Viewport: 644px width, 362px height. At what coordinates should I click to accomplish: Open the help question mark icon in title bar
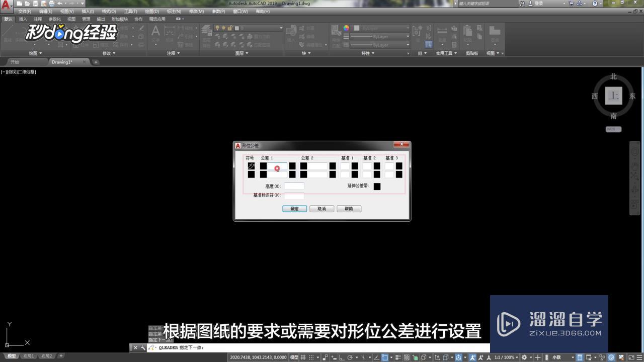pos(595,3)
